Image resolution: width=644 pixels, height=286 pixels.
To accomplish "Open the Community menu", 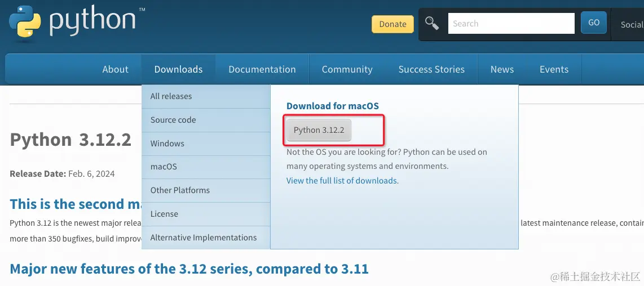I will (x=347, y=69).
